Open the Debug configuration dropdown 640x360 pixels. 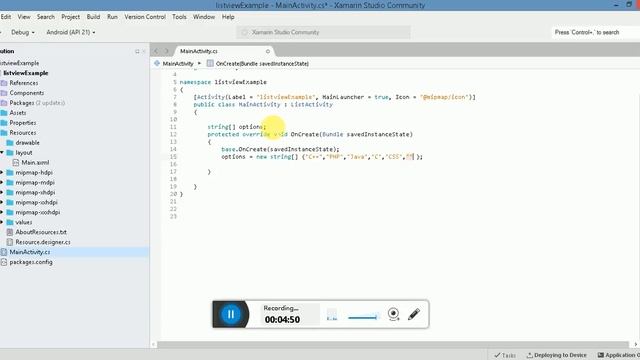pos(22,32)
